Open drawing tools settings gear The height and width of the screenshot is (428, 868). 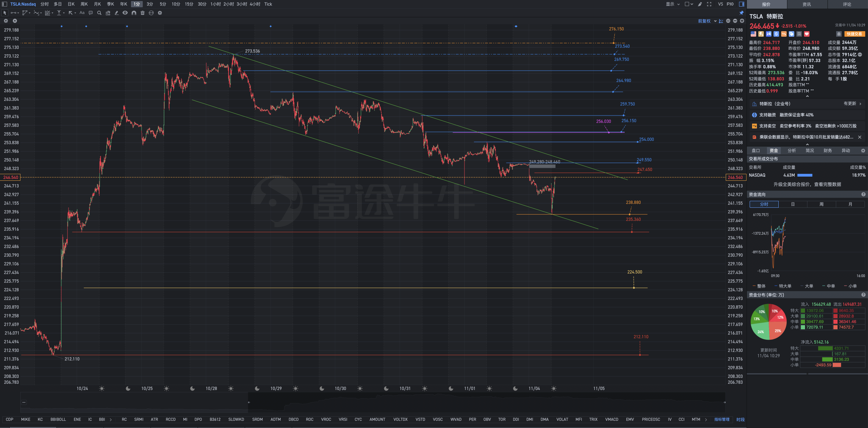[160, 13]
